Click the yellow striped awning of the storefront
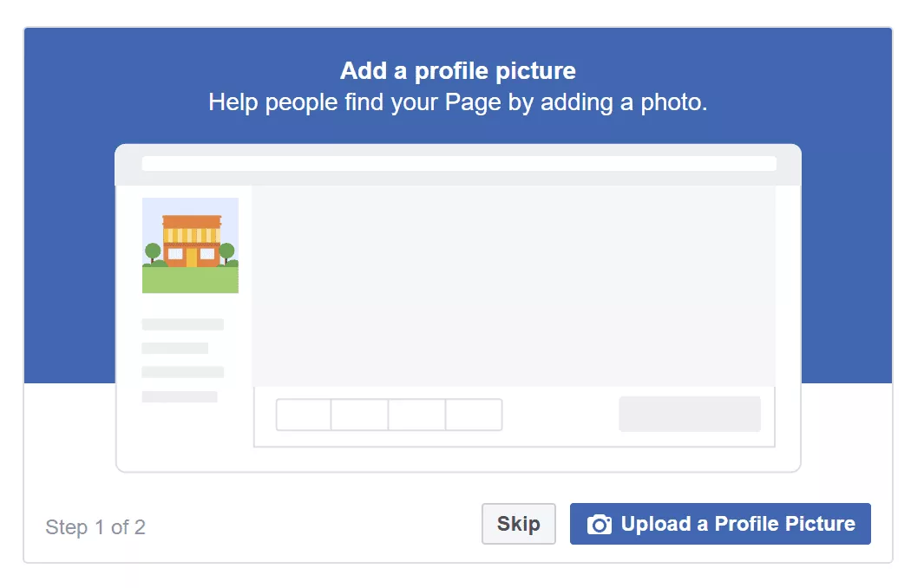Image resolution: width=911 pixels, height=588 pixels. point(191,235)
